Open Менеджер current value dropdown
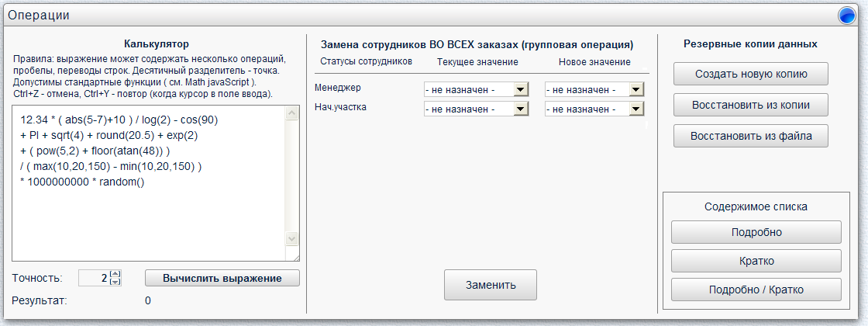Viewport: 868px width, 326px height. (x=476, y=89)
